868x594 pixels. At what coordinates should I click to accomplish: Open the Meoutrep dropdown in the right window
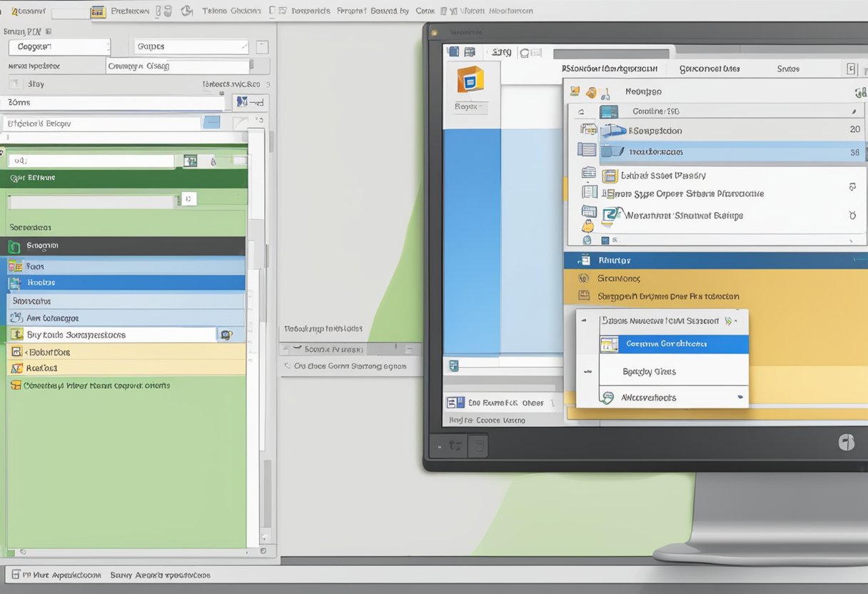[642, 91]
